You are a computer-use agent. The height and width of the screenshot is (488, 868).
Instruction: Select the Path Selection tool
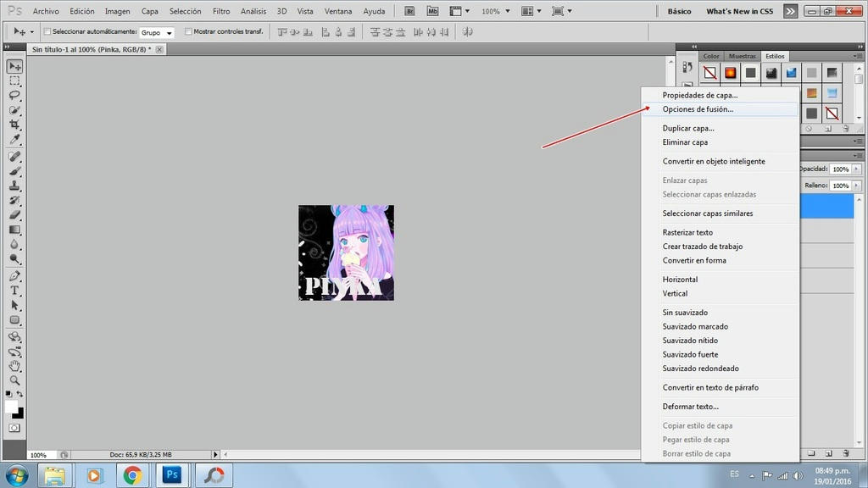(14, 305)
